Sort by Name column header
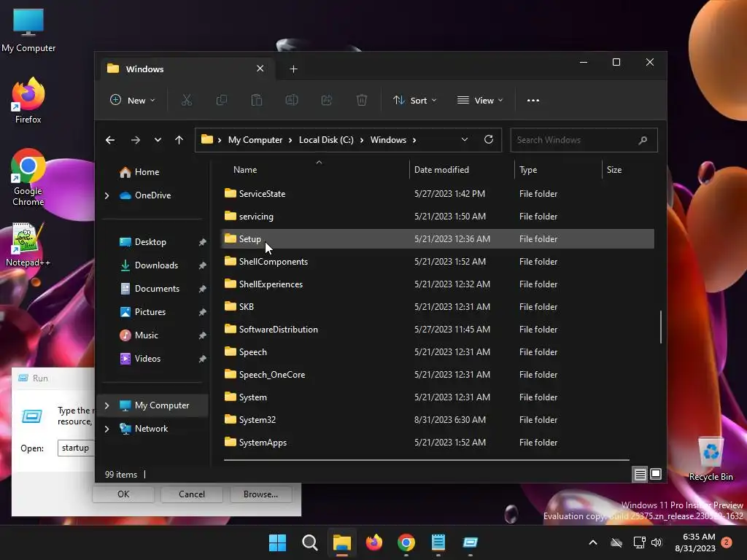The height and width of the screenshot is (560, 747). (x=314, y=170)
